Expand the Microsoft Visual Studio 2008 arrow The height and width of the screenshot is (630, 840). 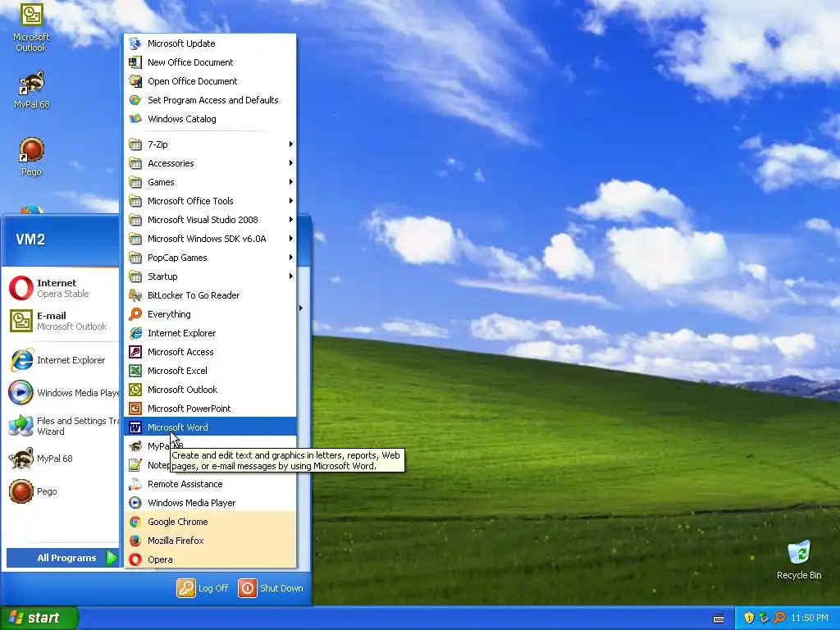click(291, 220)
